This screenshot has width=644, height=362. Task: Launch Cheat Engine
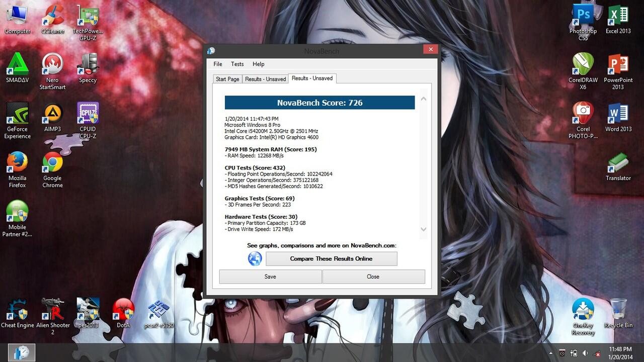[x=17, y=309]
